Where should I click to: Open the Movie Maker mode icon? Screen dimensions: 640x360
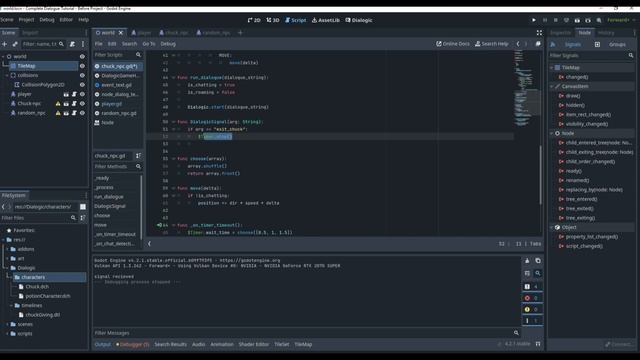(x=599, y=20)
